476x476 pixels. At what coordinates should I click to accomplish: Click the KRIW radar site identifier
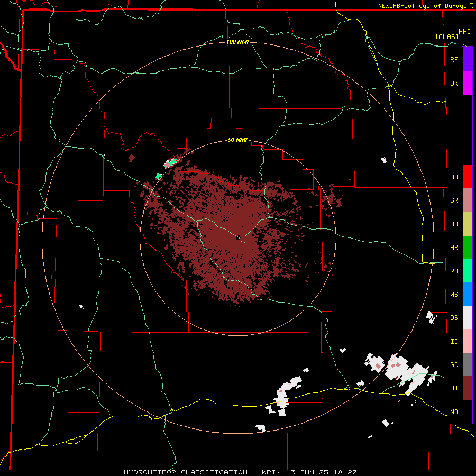pyautogui.click(x=271, y=472)
